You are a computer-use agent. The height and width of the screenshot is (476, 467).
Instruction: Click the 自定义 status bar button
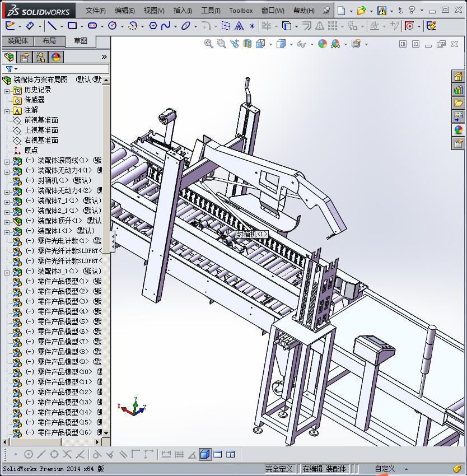[x=385, y=469]
